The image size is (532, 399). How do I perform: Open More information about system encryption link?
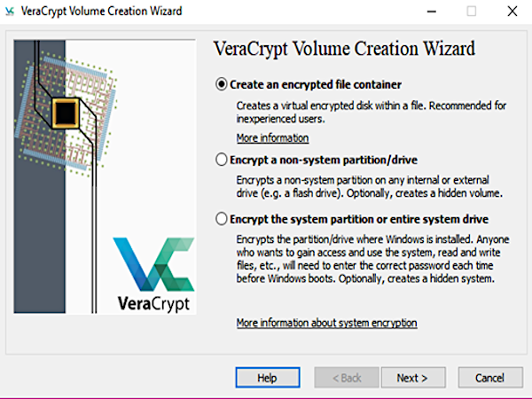coord(326,323)
